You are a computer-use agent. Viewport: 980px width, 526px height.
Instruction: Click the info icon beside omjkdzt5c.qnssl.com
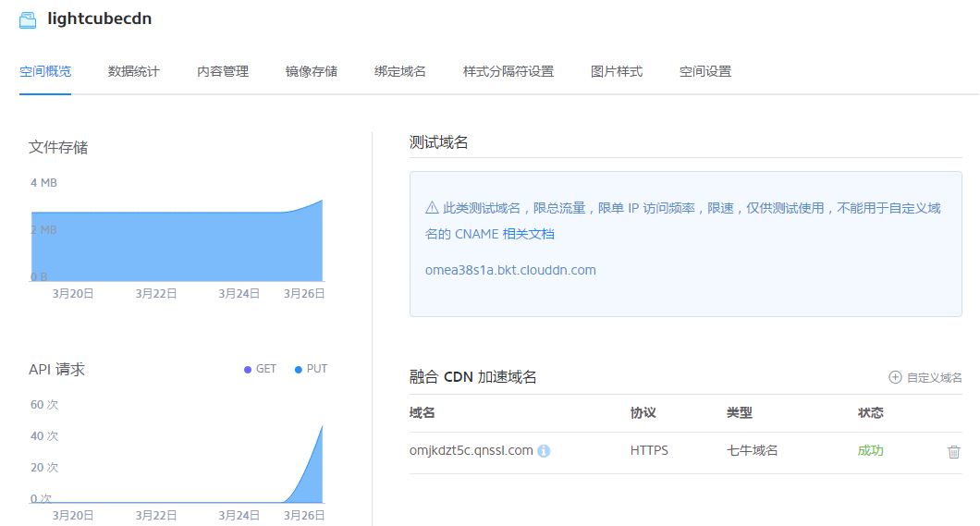point(544,451)
